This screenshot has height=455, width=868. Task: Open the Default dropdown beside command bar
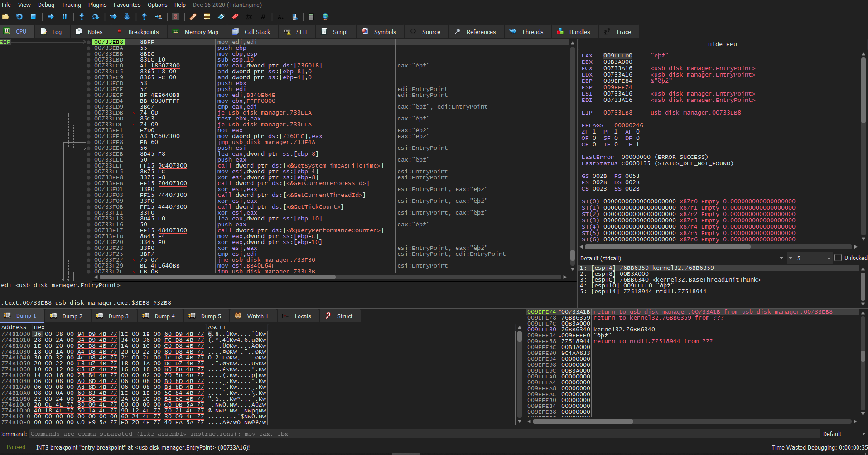(x=844, y=434)
